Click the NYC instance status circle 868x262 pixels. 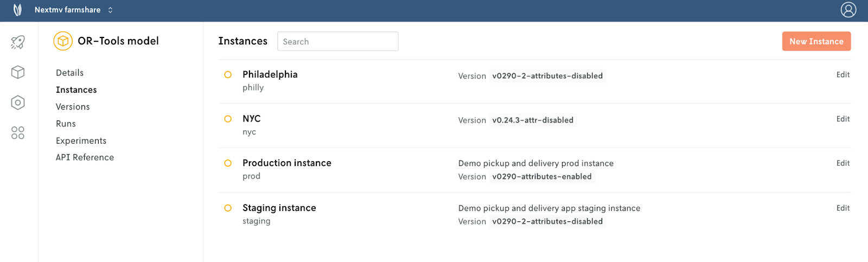click(228, 119)
